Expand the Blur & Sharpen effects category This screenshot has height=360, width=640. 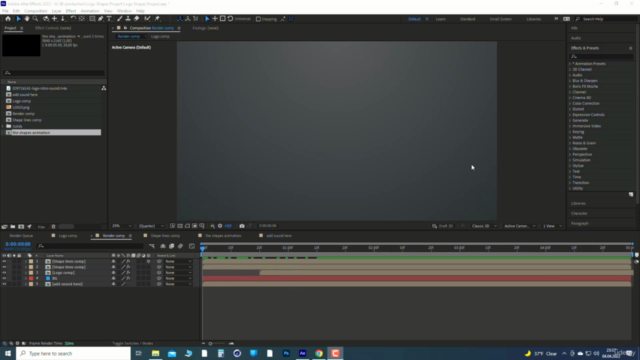570,81
